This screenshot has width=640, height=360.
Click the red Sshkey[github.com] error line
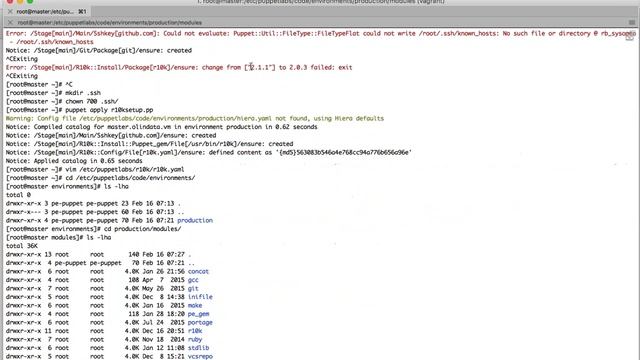pyautogui.click(x=320, y=33)
